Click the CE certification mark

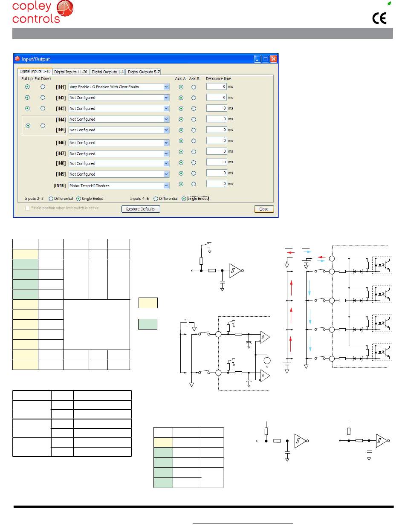point(380,19)
